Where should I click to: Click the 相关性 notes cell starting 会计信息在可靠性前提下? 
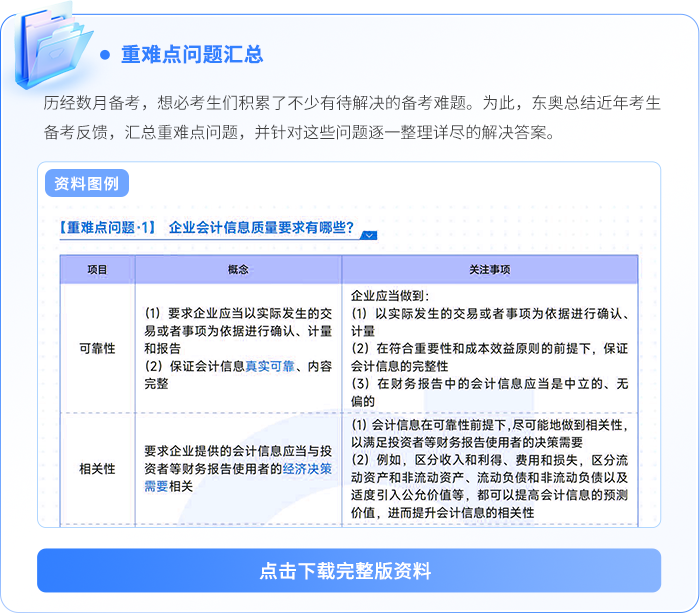[x=489, y=468]
